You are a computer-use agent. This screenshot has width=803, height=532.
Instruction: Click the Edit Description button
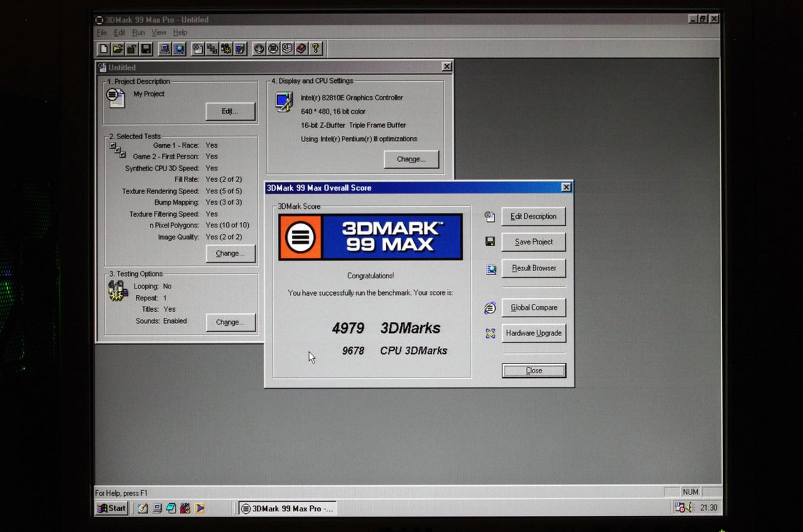click(x=533, y=216)
